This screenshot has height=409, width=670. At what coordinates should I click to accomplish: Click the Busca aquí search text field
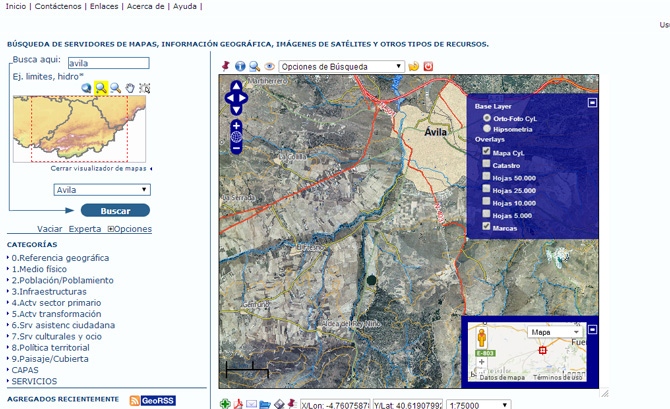click(108, 62)
